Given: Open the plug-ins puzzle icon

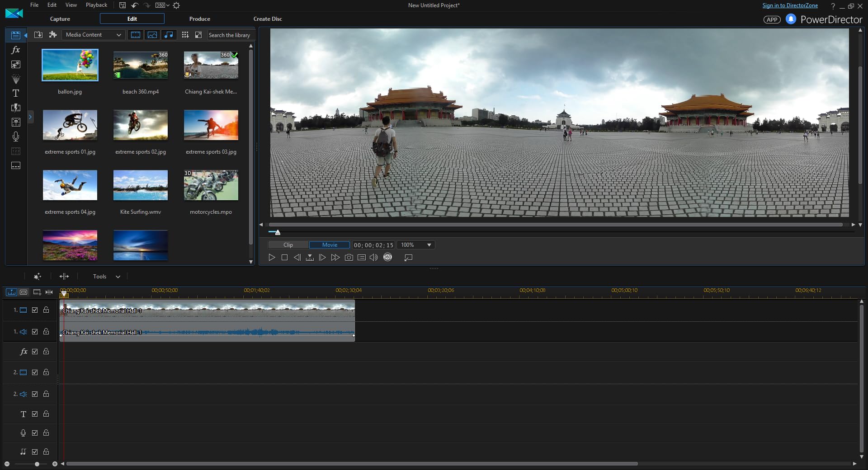Looking at the screenshot, I should coord(53,35).
